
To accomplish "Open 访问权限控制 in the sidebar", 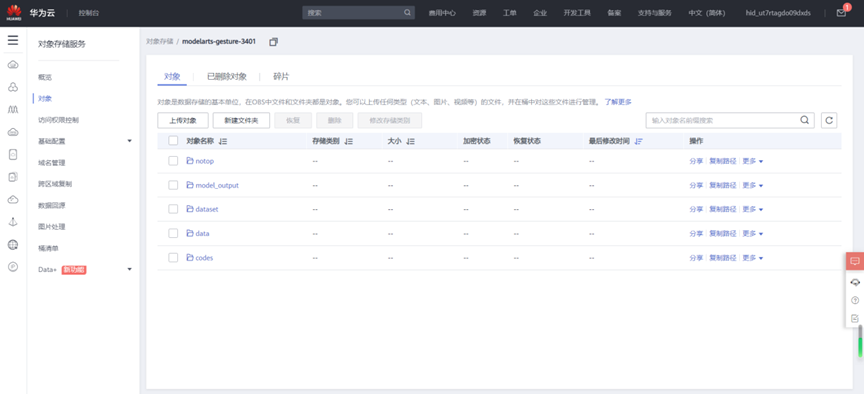I will tap(58, 120).
